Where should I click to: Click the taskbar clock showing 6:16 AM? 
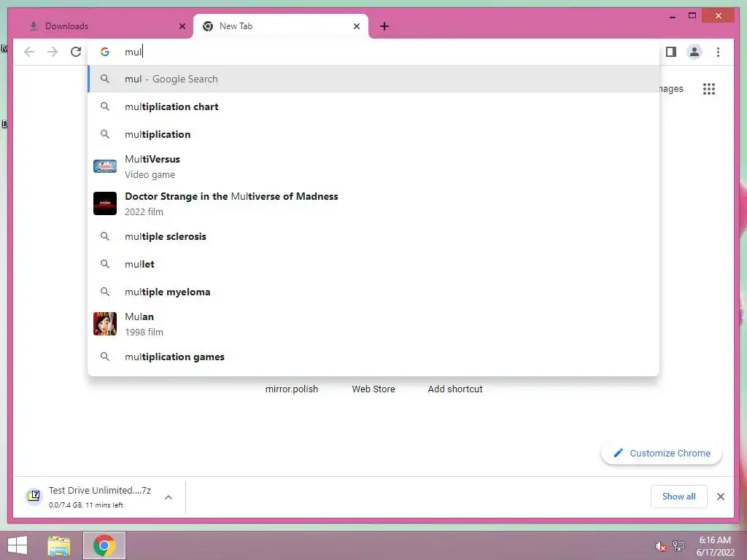coord(715,546)
